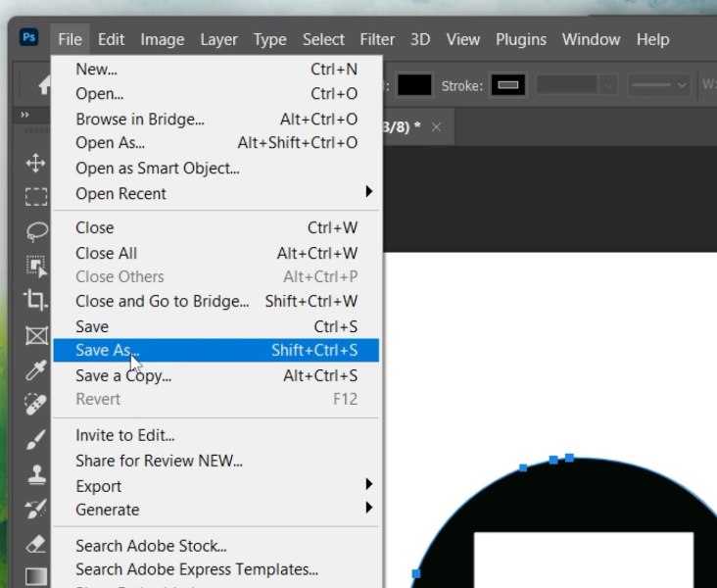This screenshot has height=588, width=717.
Task: Close the open document tab
Action: 437,127
